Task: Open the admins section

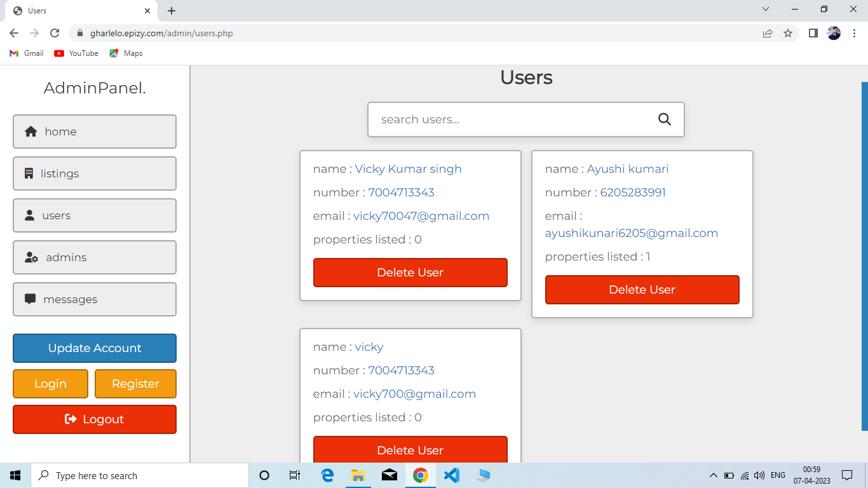Action: click(95, 257)
